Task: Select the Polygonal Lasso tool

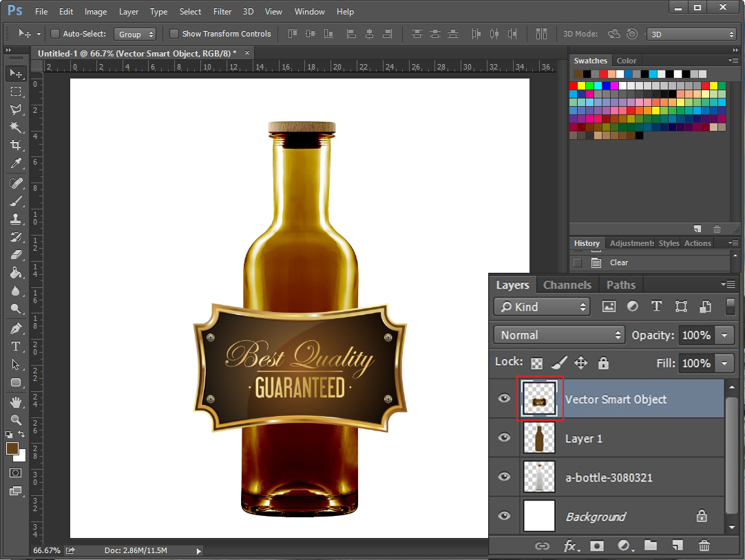Action: (x=16, y=110)
